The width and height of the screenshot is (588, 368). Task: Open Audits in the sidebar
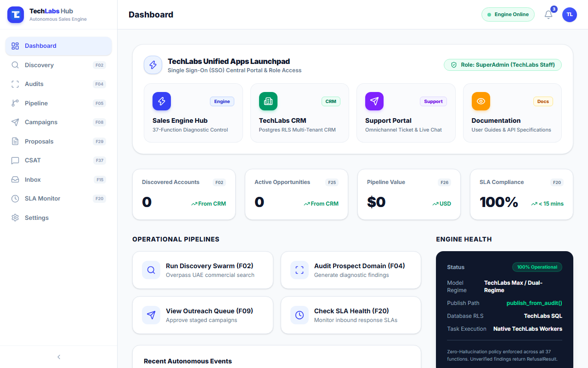tap(58, 84)
